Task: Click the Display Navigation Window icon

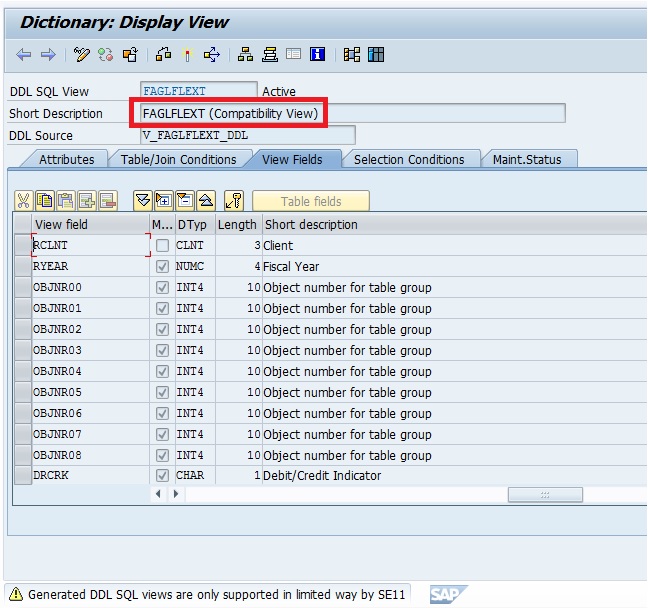Action: coord(293,54)
